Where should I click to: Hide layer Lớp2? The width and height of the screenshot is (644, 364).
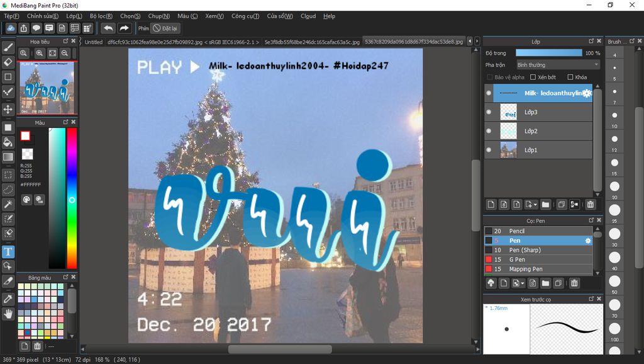489,131
